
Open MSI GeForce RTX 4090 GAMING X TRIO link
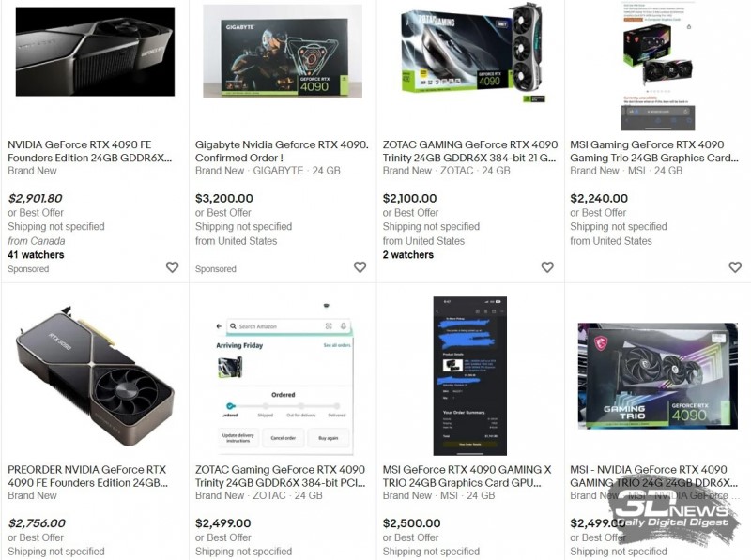467,477
